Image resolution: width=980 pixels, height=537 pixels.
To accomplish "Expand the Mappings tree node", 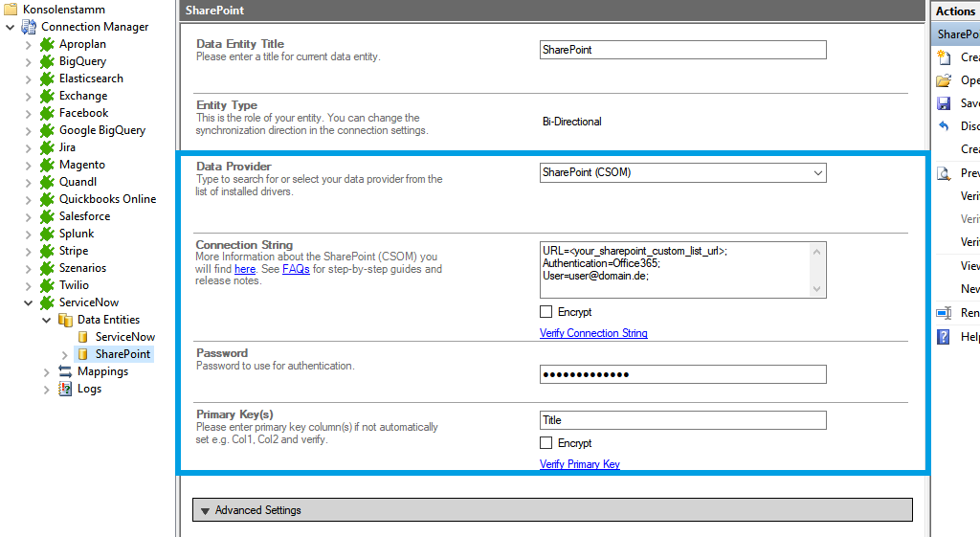I will tap(46, 371).
